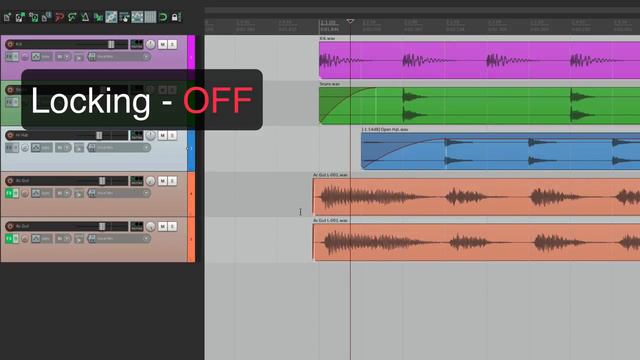Toggle phase invert on the Kick track
This screenshot has width=640, height=360.
[25, 57]
